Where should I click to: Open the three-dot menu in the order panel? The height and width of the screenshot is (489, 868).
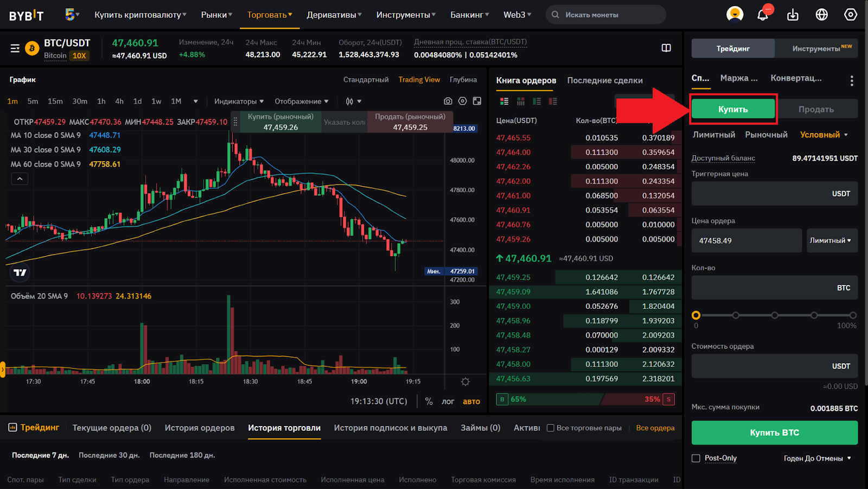[x=852, y=81]
